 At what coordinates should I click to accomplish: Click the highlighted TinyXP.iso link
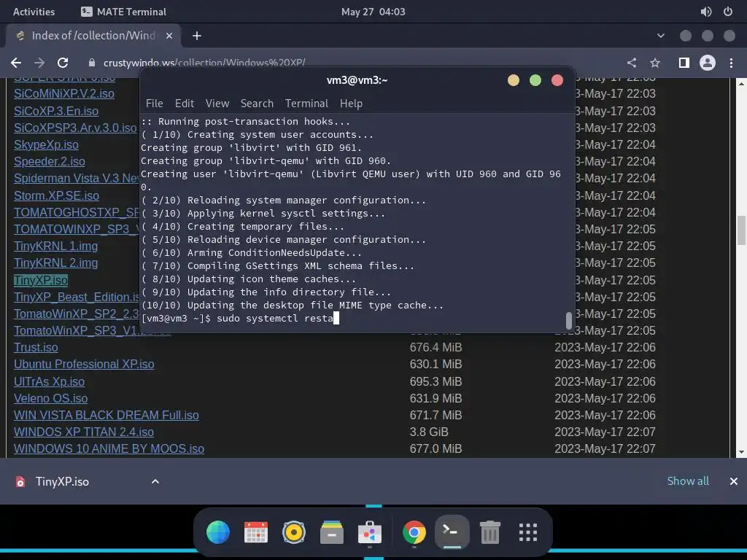tap(41, 280)
